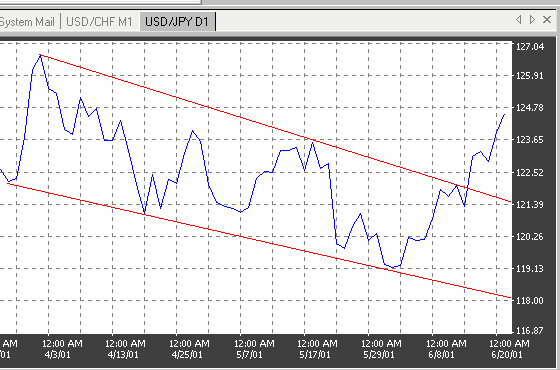Click the 121.39 price axis label
560x370 pixels.
pyautogui.click(x=530, y=205)
